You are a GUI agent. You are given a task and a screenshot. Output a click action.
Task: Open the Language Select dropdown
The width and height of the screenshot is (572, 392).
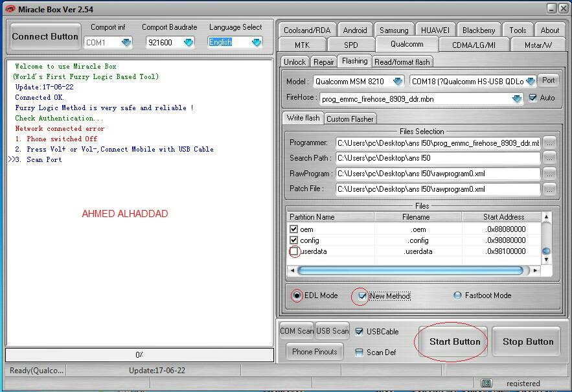[257, 43]
